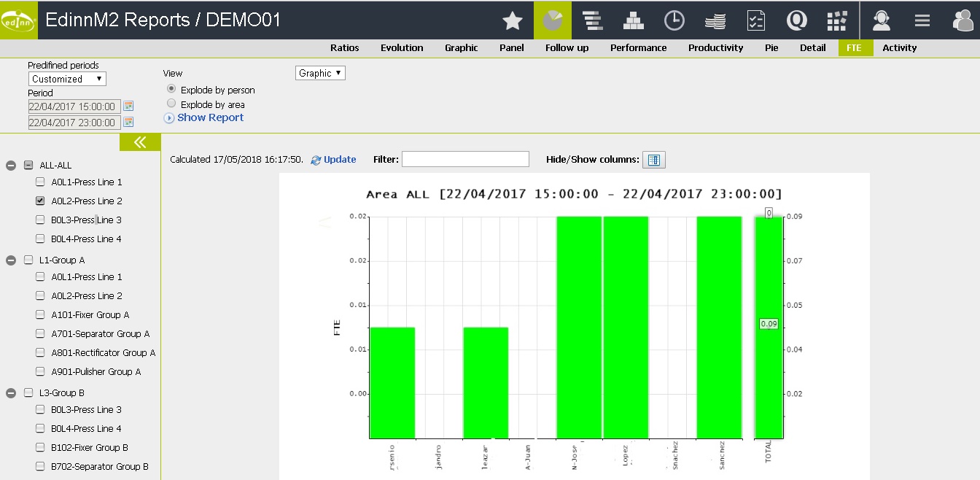Open calendar for period start date
Screen dimensions: 980x480
click(x=129, y=107)
